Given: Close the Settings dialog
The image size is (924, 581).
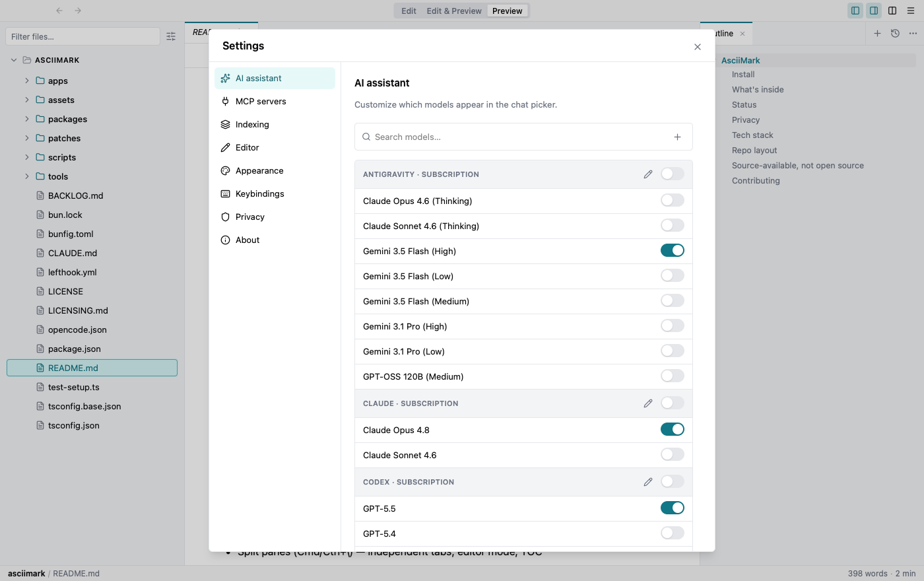Looking at the screenshot, I should tap(698, 47).
